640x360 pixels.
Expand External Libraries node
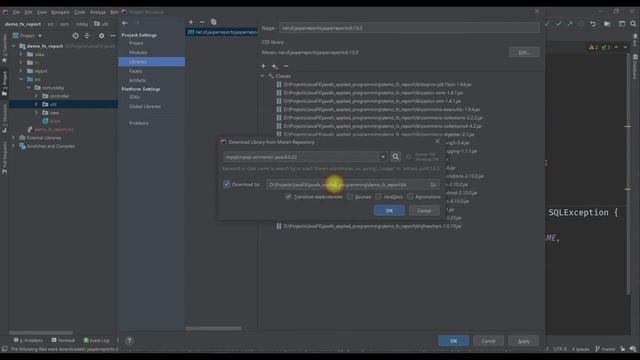point(14,138)
